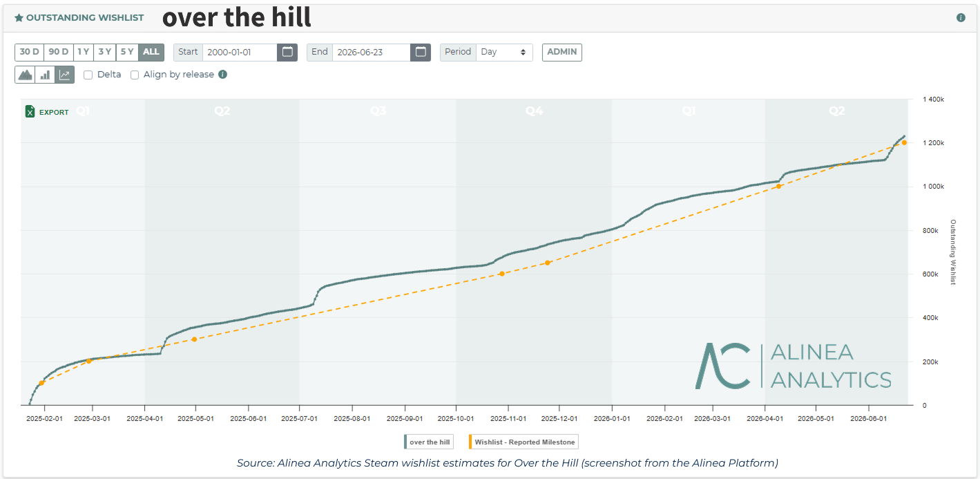980x479 pixels.
Task: Toggle 'Wishlist - Reported Milestone' legend series
Action: [x=523, y=442]
